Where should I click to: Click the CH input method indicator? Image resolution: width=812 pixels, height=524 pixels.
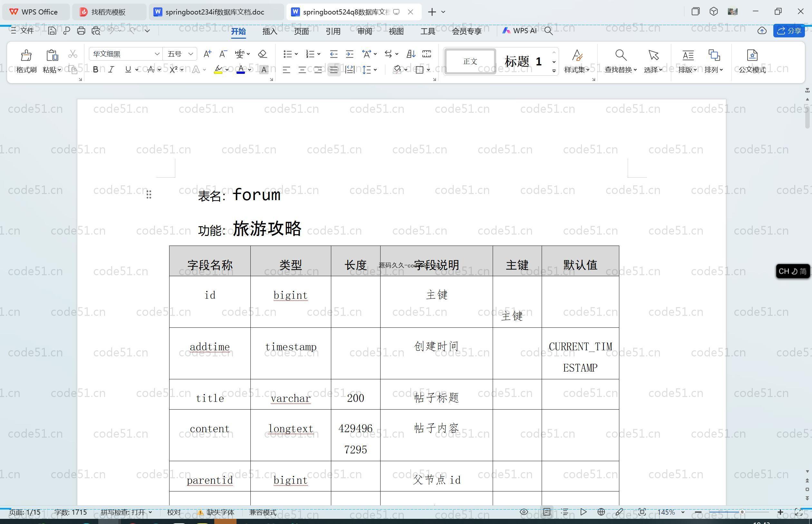(792, 271)
